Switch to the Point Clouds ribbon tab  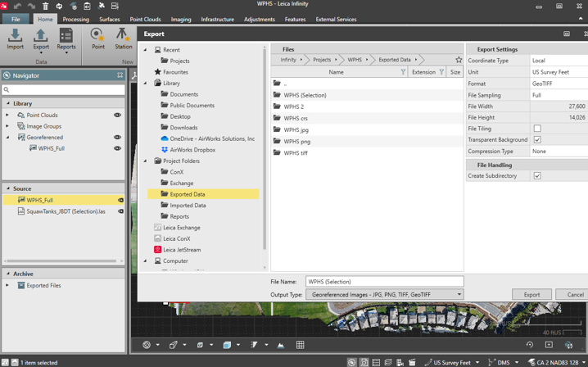[x=145, y=19]
